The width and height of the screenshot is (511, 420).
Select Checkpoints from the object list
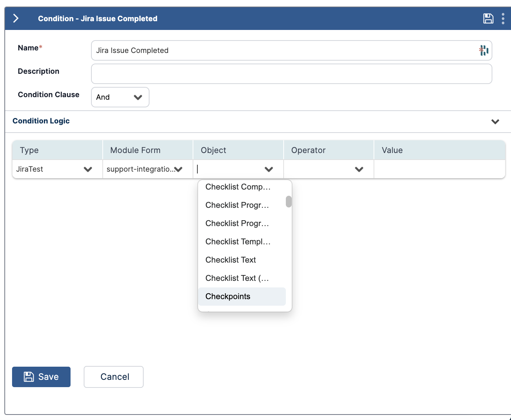(228, 297)
